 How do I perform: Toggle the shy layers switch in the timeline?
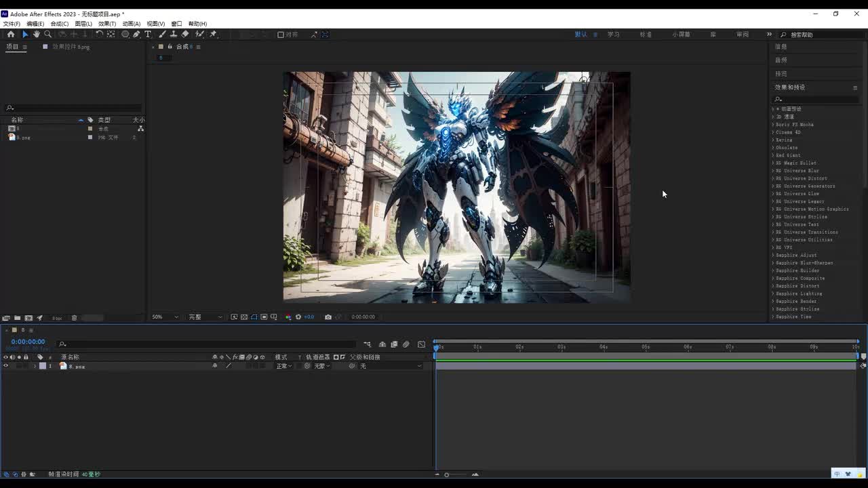(382, 344)
